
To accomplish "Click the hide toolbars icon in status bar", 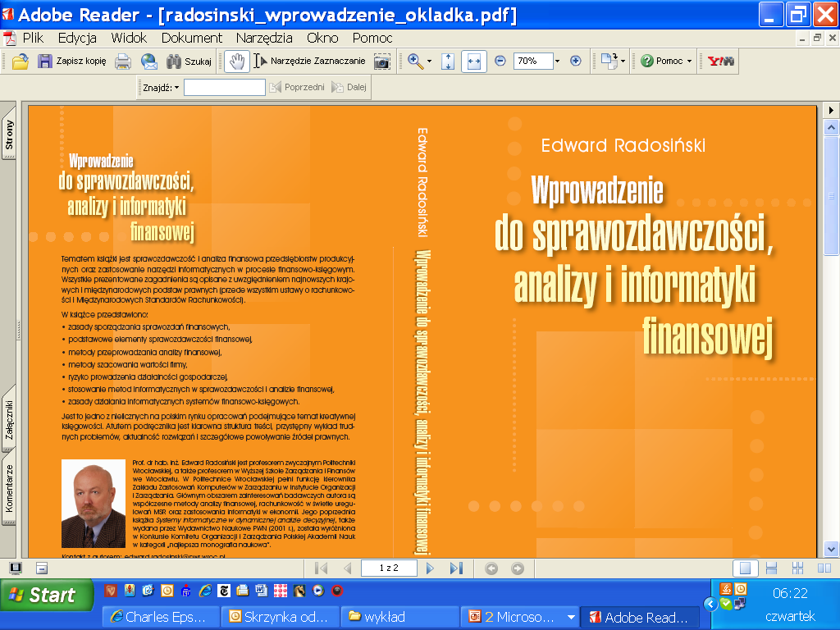I will point(42,568).
